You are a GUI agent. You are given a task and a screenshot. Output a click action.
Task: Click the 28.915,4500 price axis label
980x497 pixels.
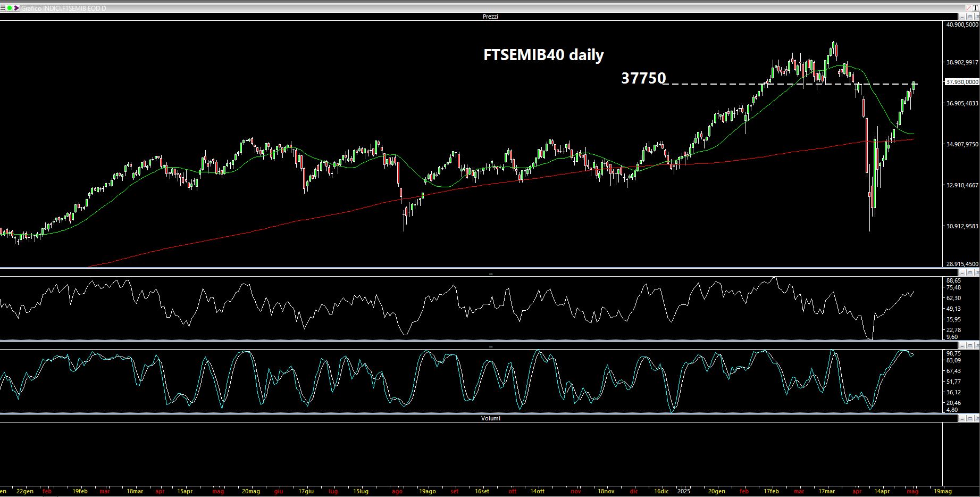tap(962, 264)
